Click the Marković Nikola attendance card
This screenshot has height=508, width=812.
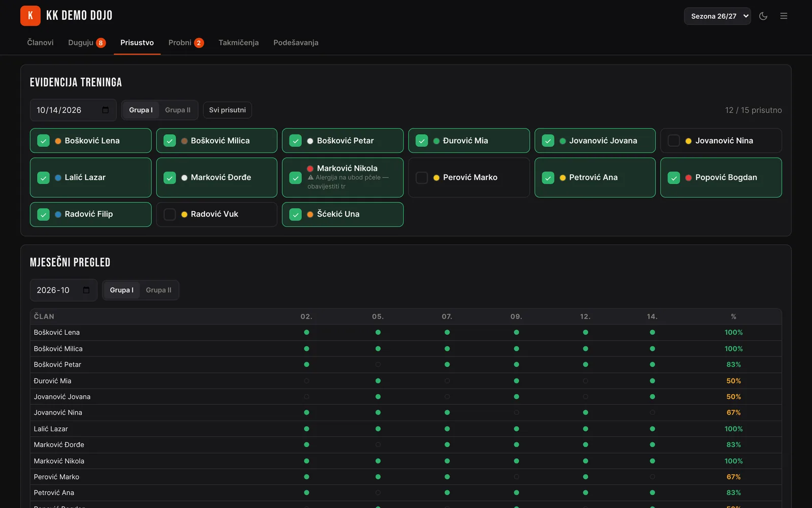[x=343, y=177]
